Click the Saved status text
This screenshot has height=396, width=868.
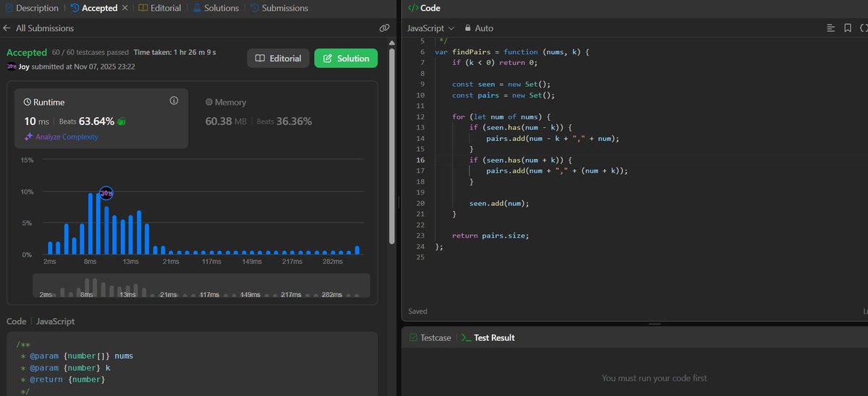(417, 311)
